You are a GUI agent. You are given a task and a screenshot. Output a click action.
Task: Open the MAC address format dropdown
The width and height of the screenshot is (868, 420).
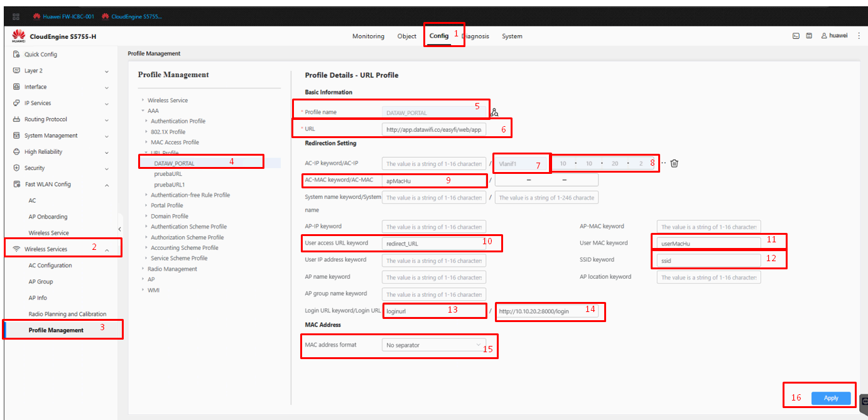coord(433,345)
